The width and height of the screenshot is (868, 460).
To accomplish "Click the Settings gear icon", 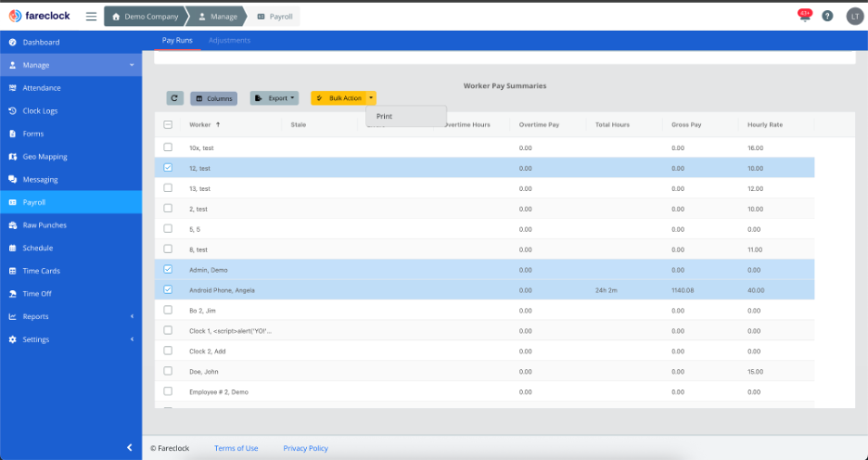I will pos(12,339).
